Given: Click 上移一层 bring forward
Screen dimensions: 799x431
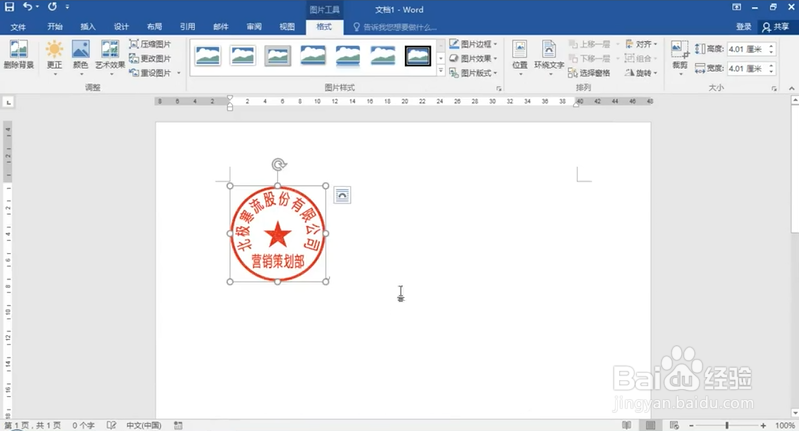Looking at the screenshot, I should (x=590, y=44).
